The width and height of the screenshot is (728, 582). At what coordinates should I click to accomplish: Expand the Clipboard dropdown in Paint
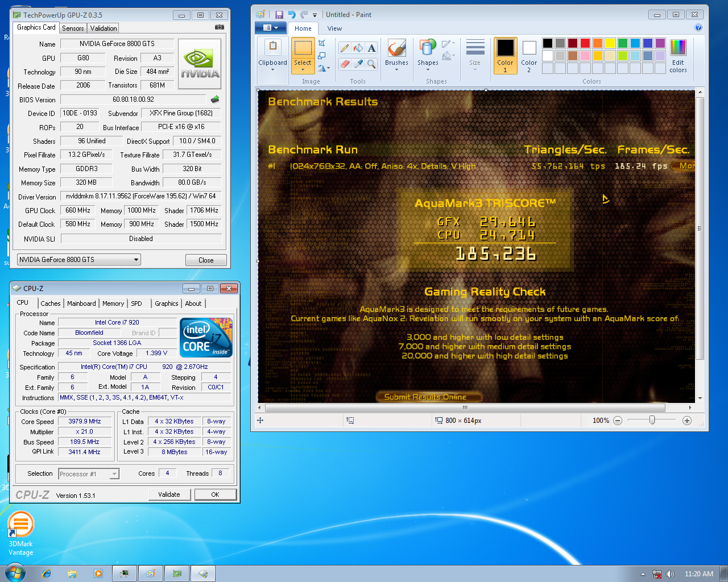(272, 70)
